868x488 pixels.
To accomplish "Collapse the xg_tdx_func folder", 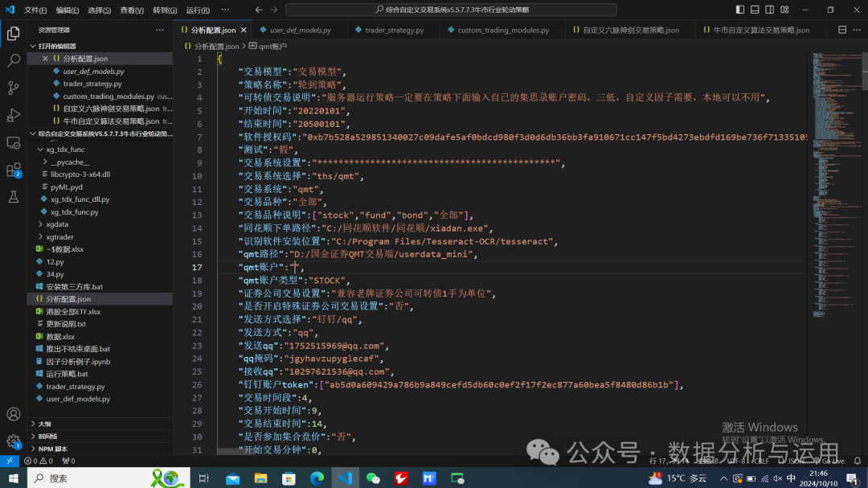I will click(40, 150).
